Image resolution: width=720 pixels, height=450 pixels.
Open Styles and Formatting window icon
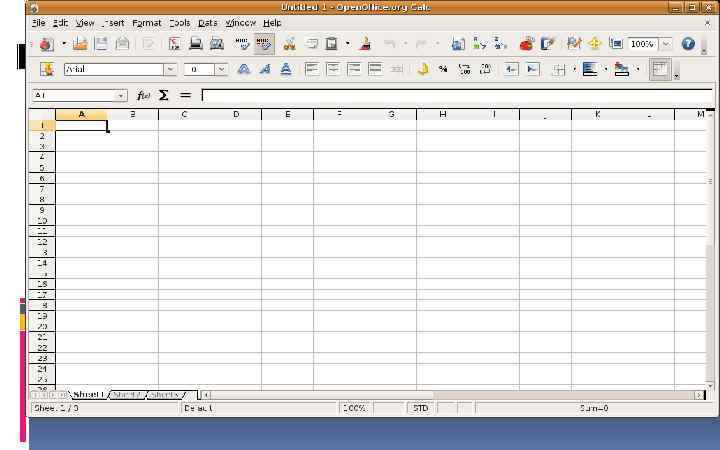tap(47, 69)
